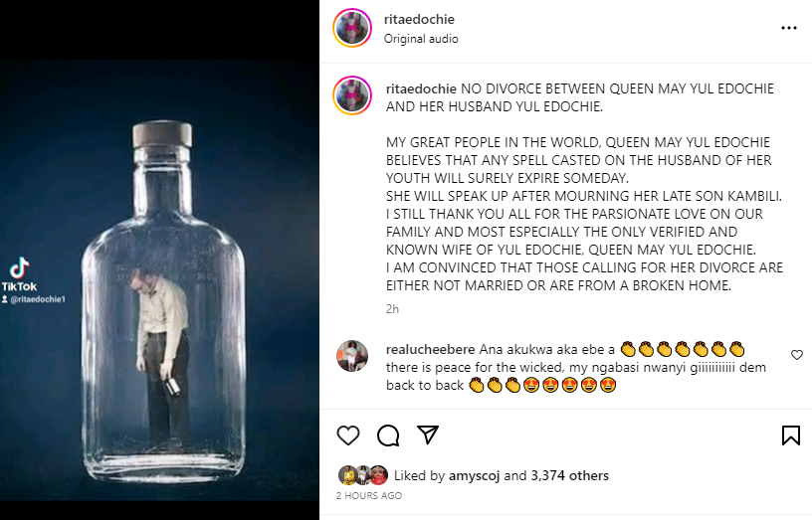This screenshot has width=812, height=520.
Task: Share post using paper plane icon
Action: coord(428,435)
